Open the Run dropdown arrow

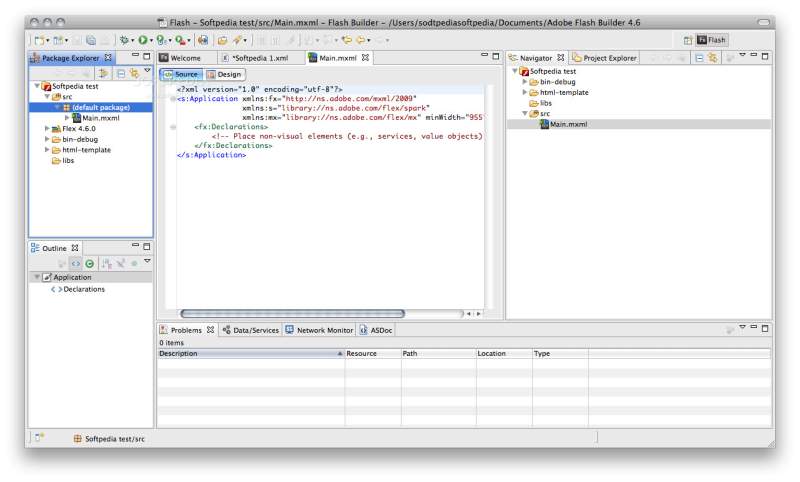point(151,40)
